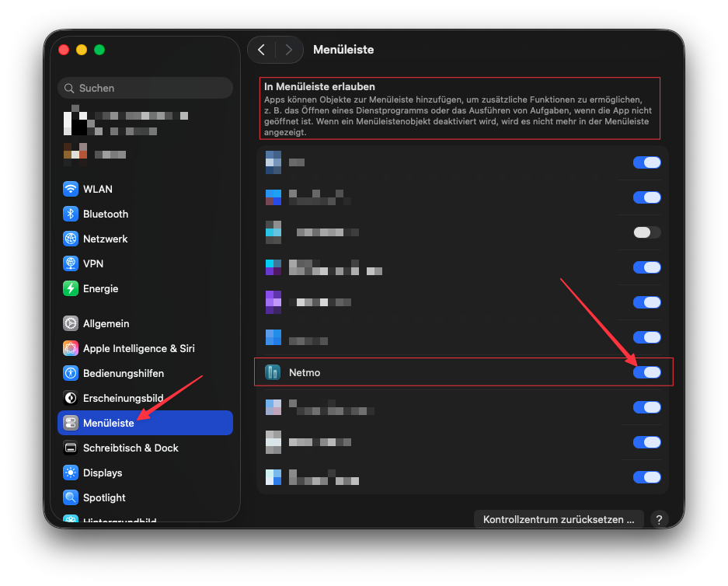Screen dimensions: 728x586
Task: Click the Spotlight magnifier icon
Action: coord(71,497)
